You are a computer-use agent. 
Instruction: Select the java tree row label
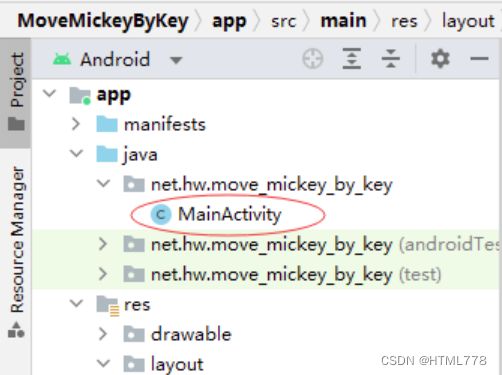(140, 155)
